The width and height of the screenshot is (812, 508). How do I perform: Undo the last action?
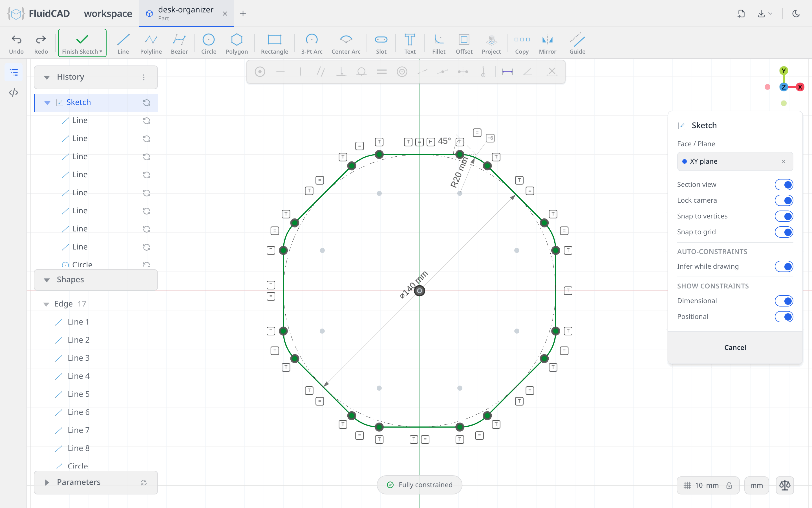pyautogui.click(x=16, y=43)
